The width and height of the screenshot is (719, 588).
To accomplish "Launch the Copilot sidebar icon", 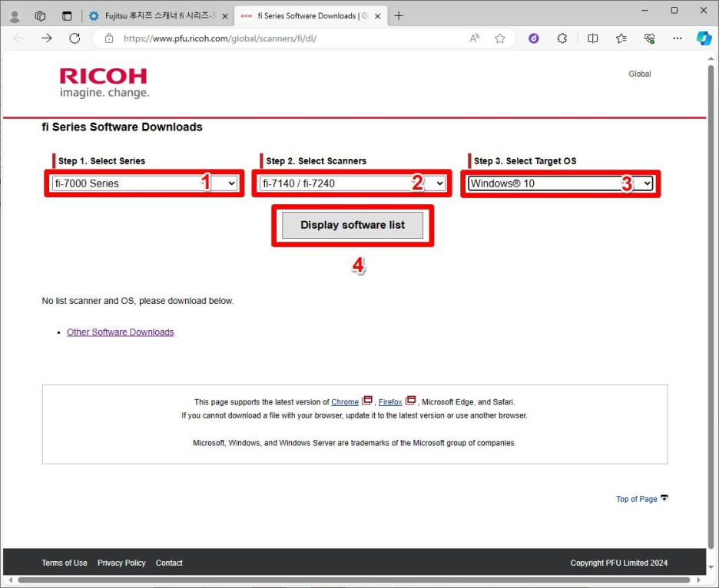I will [704, 38].
